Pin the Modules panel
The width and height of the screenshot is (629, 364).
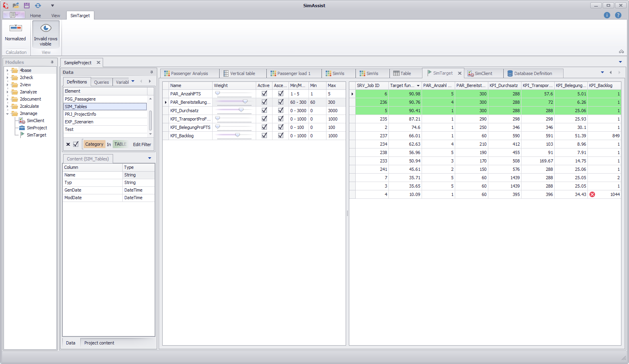pos(52,62)
